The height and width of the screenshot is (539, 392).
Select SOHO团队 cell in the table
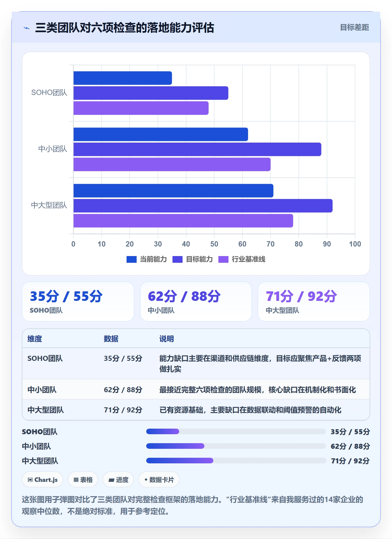pyautogui.click(x=45, y=358)
